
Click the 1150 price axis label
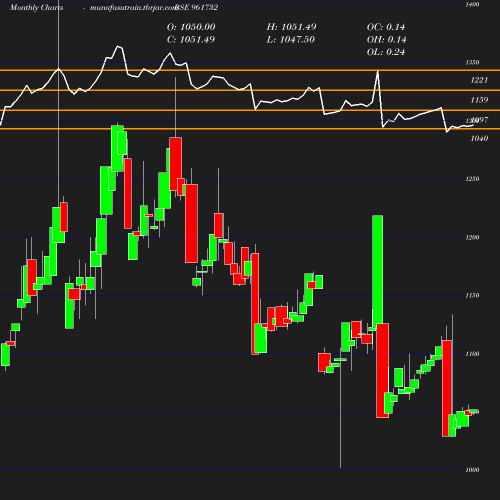point(472,295)
